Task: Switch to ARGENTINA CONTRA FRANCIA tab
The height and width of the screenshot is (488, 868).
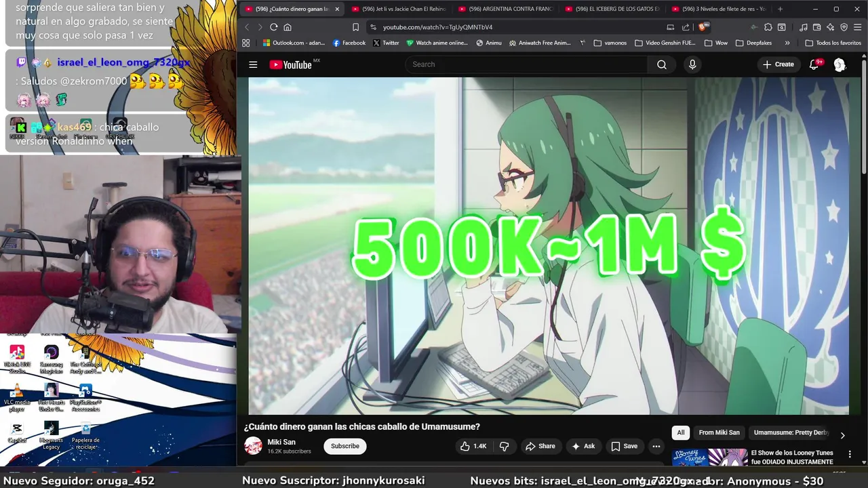Action: click(505, 9)
